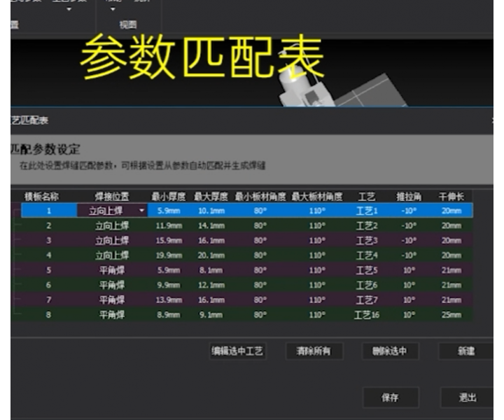Select the 20.1mm maximum thickness cell in row 4
Viewport: 504px width, 420px height.
click(x=209, y=255)
